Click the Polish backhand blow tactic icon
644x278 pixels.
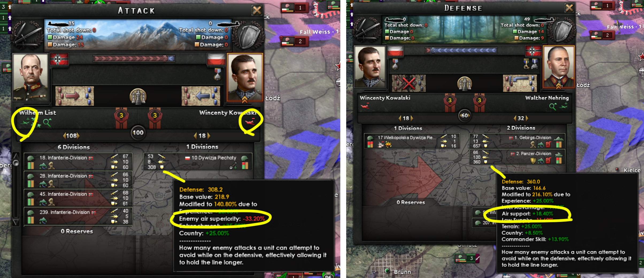(x=201, y=96)
